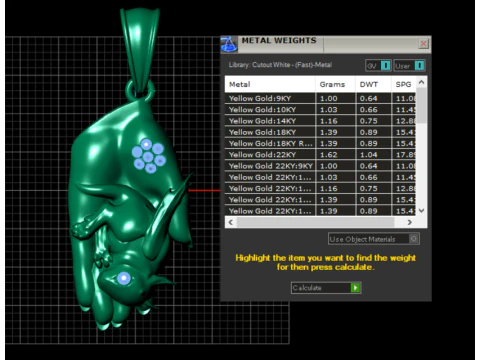The width and height of the screenshot is (480, 360).
Task: Select the Yellow Gold:18KY R... row
Action: click(320, 144)
